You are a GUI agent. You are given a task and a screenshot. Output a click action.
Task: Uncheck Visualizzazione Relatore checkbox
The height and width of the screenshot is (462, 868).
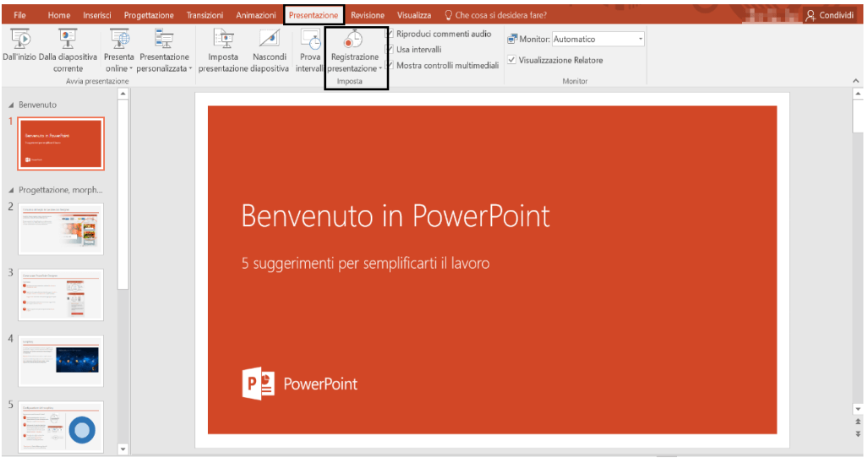(x=512, y=60)
